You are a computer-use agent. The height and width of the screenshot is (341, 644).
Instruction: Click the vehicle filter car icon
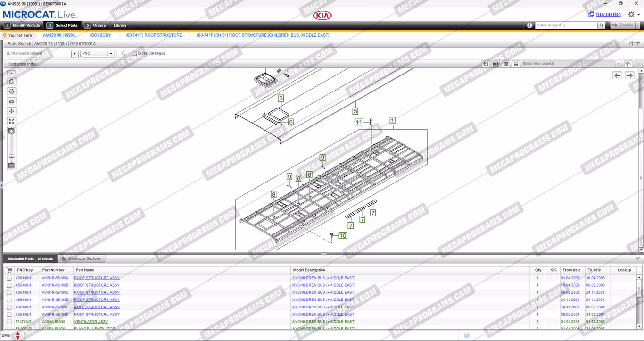[516, 64]
